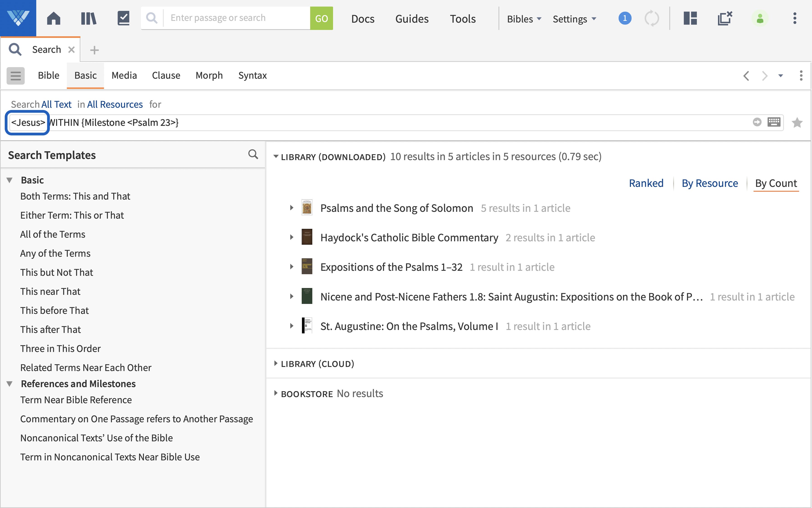812x508 pixels.
Task: Open the Search panel kebab menu
Action: click(801, 76)
